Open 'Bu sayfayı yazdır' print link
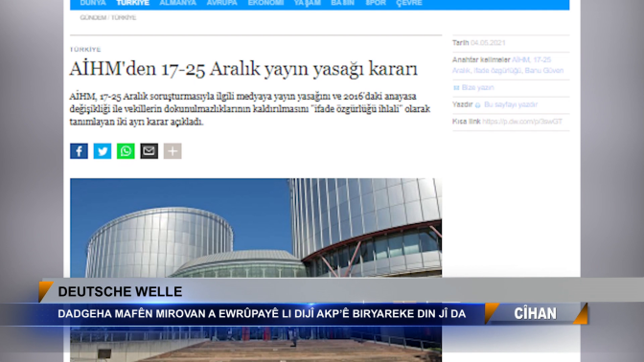This screenshot has height=362, width=644. coord(511,104)
